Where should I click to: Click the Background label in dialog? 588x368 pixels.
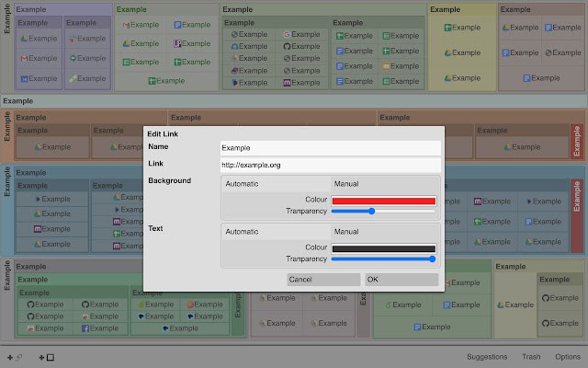pyautogui.click(x=169, y=180)
